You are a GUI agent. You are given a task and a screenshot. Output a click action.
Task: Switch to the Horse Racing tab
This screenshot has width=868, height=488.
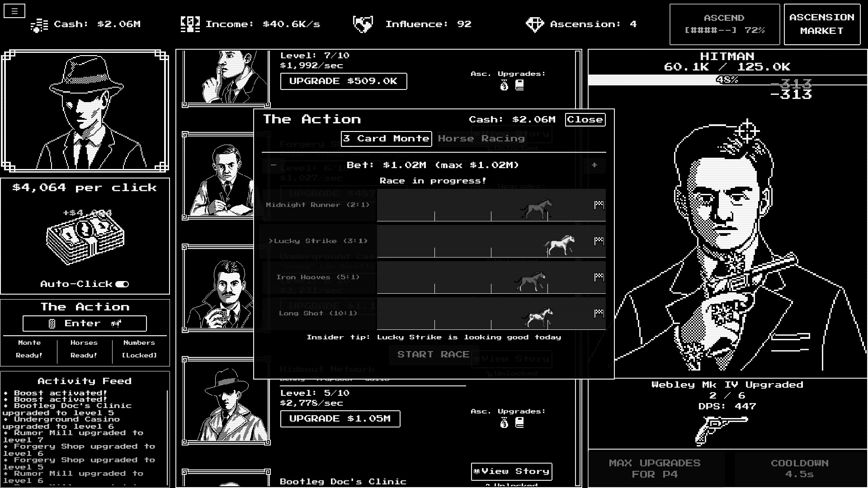(x=481, y=139)
